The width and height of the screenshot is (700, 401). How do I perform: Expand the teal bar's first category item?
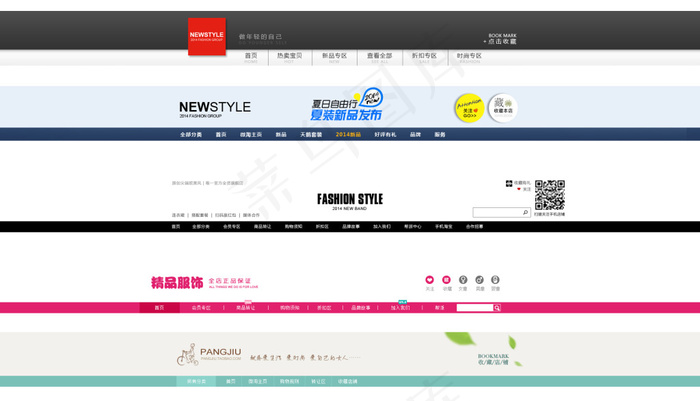[x=196, y=381]
